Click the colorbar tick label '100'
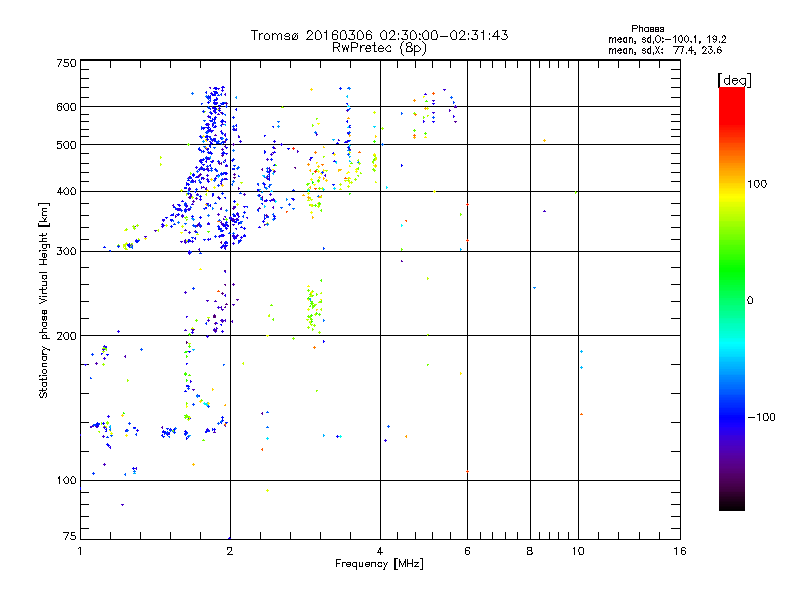Image resolution: width=800 pixels, height=600 pixels. pyautogui.click(x=757, y=184)
